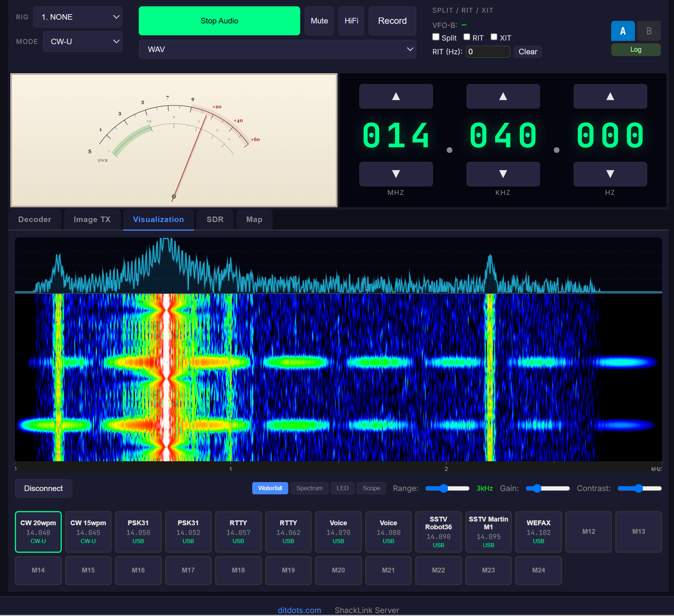Open the Map tab
Image resolution: width=674 pixels, height=616 pixels.
point(254,219)
